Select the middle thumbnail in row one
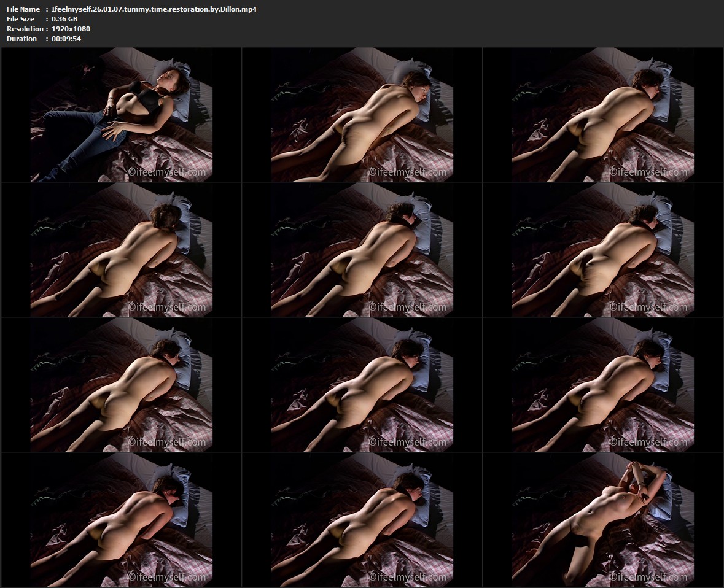Viewport: 724px width, 588px height. (362, 115)
